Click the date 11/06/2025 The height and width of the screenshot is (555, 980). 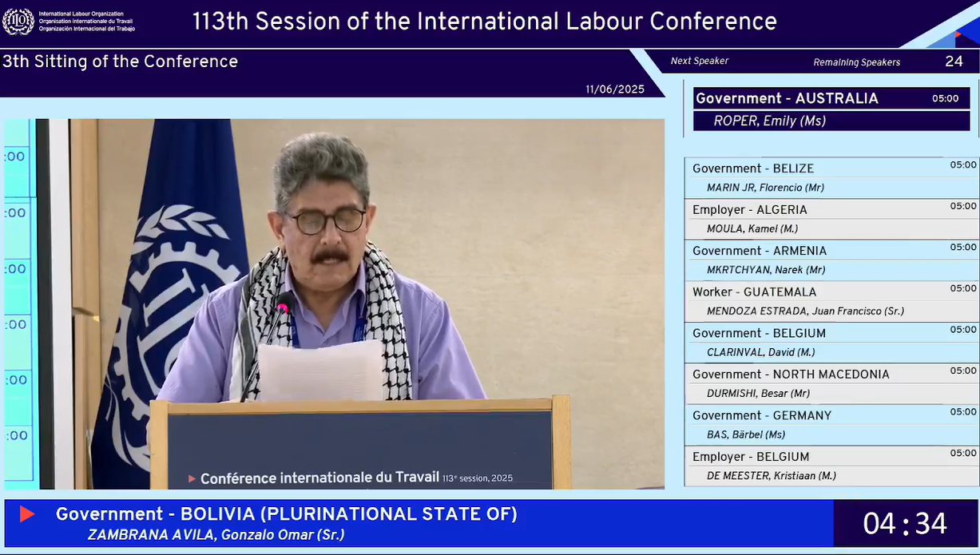coord(615,89)
